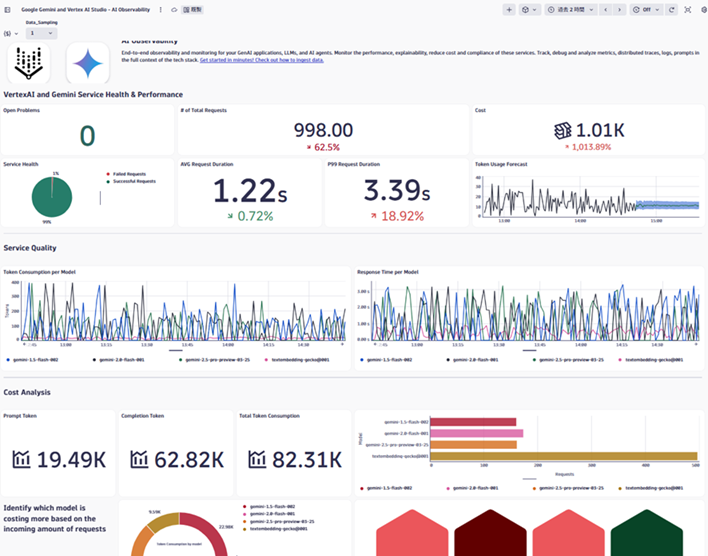
Task: Click the Service Health pie chart
Action: 52,197
